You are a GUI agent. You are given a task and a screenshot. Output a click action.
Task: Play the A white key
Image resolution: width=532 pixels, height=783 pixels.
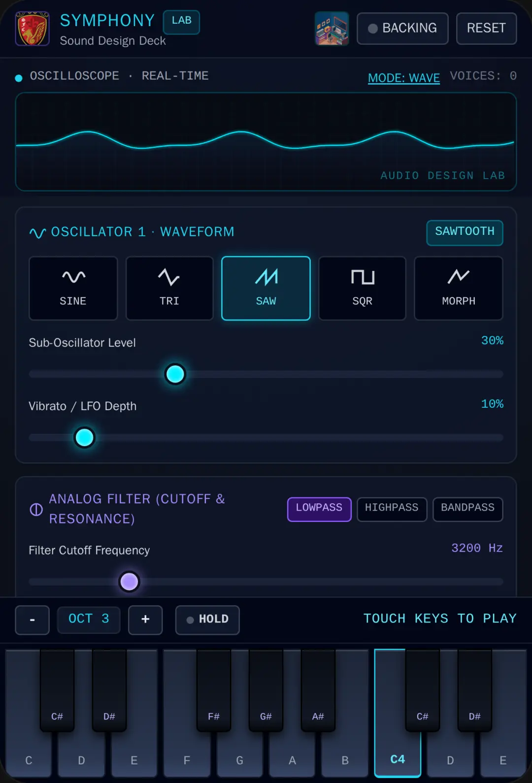(292, 753)
